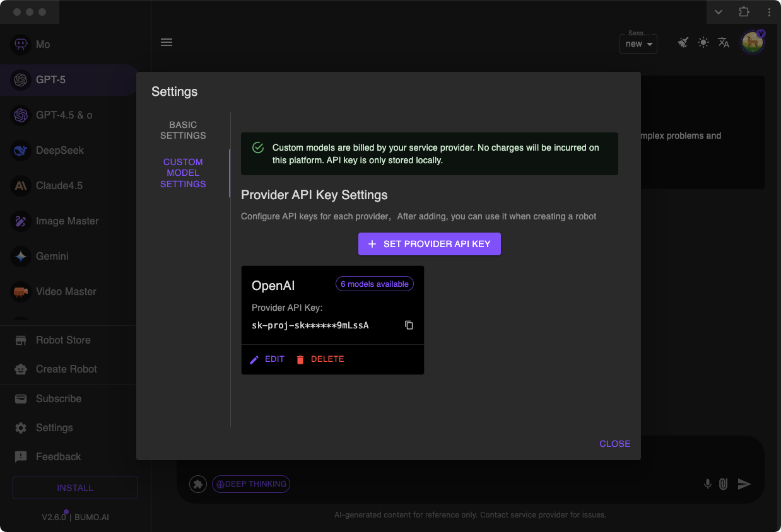Screen dimensions: 781x532
Task: Open the language translation selector
Action: tap(723, 43)
